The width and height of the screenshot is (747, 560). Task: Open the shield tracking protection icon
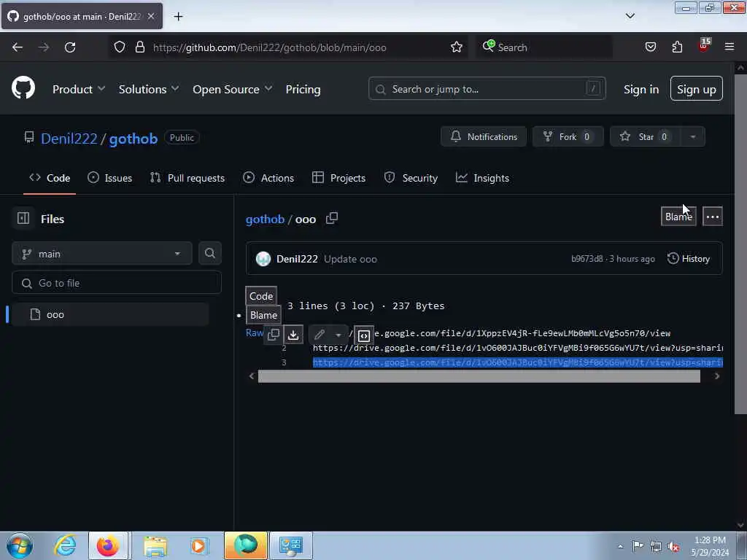point(120,47)
